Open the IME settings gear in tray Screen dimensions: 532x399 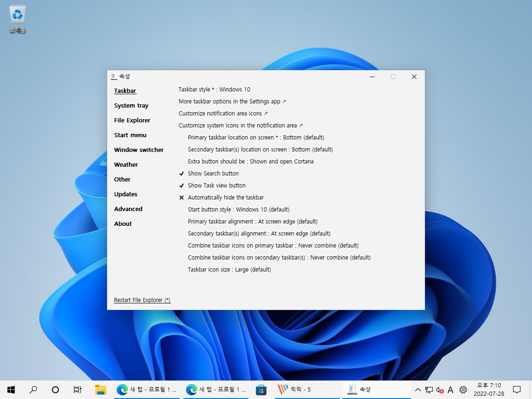click(463, 390)
